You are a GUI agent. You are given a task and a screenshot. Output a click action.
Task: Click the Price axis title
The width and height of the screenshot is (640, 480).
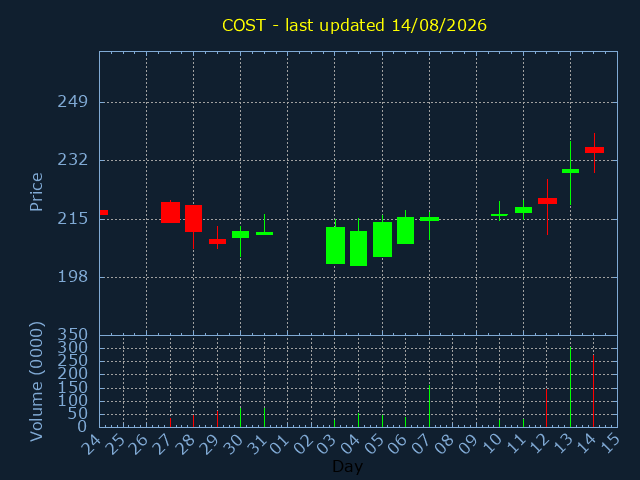point(36,192)
